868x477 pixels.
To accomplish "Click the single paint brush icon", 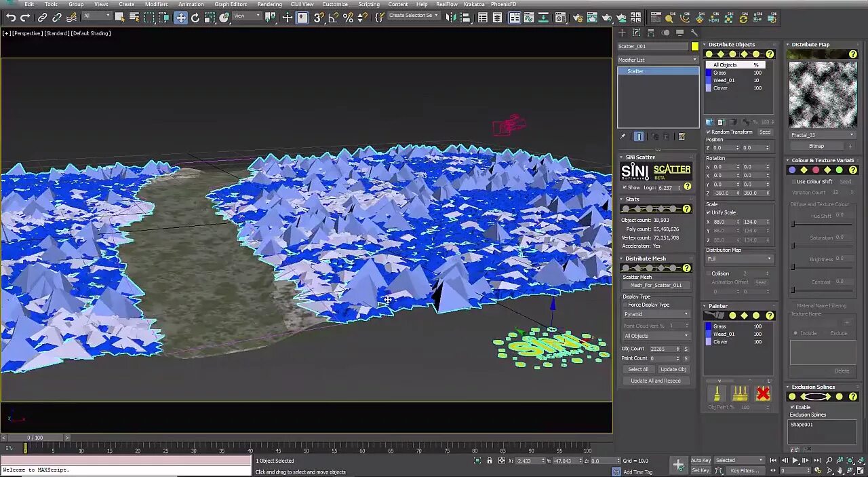I will (x=717, y=394).
